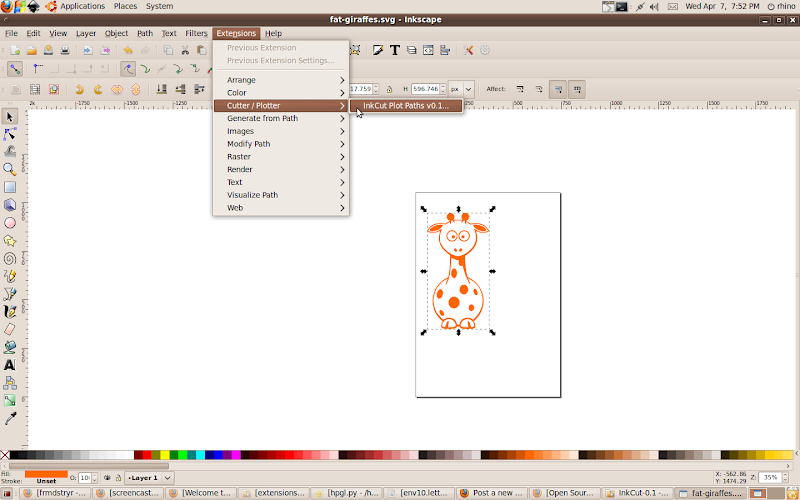
Task: Select the Tweak tool
Action: 10,152
